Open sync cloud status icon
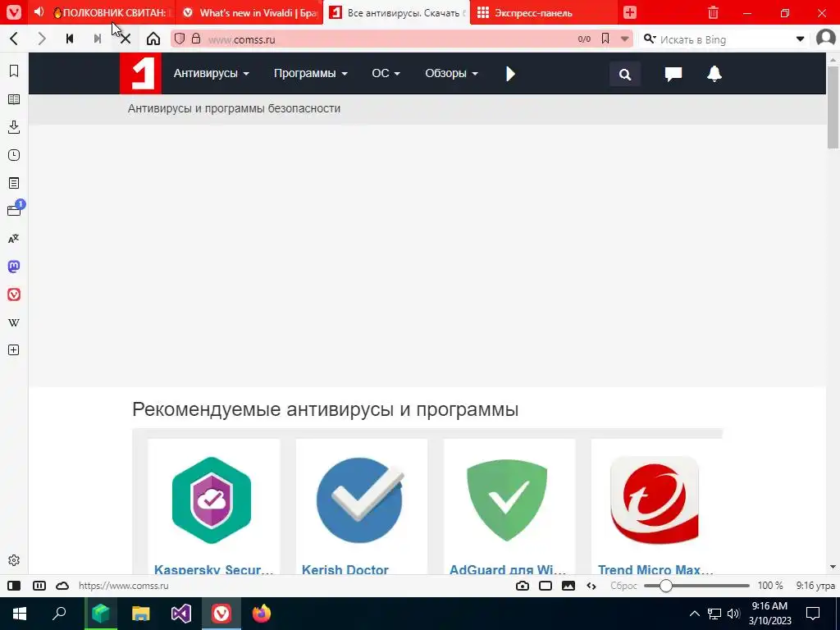Viewport: 840px width, 630px height. 62,586
